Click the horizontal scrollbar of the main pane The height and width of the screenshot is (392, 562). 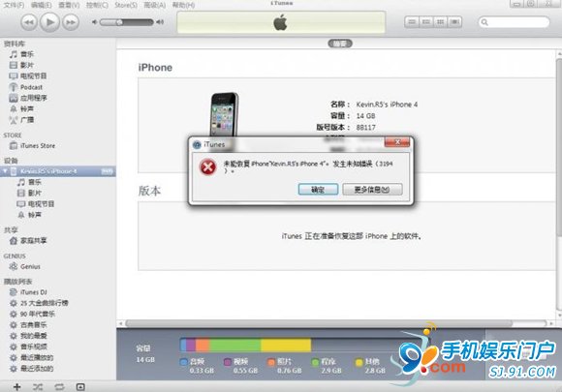tap(319, 323)
